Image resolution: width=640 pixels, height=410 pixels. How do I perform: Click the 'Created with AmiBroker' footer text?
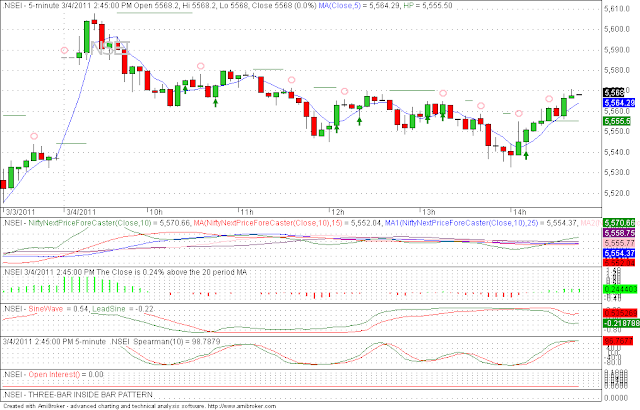tap(34, 406)
